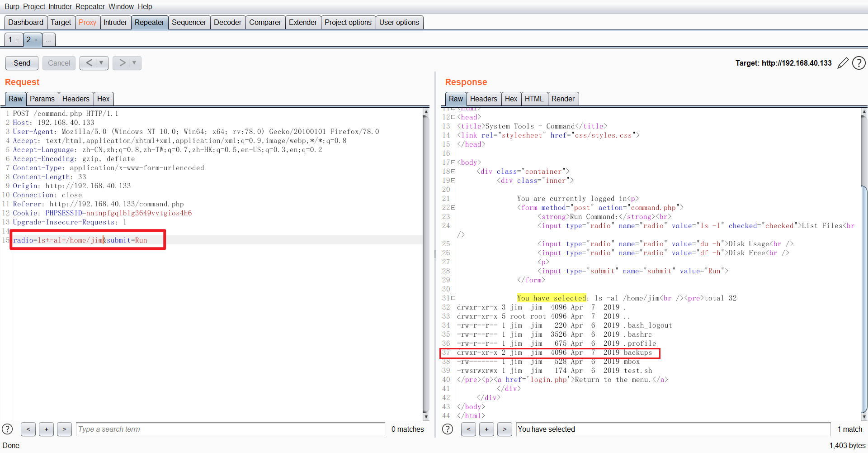The height and width of the screenshot is (453, 868).
Task: Click the request body payload line
Action: click(x=80, y=240)
